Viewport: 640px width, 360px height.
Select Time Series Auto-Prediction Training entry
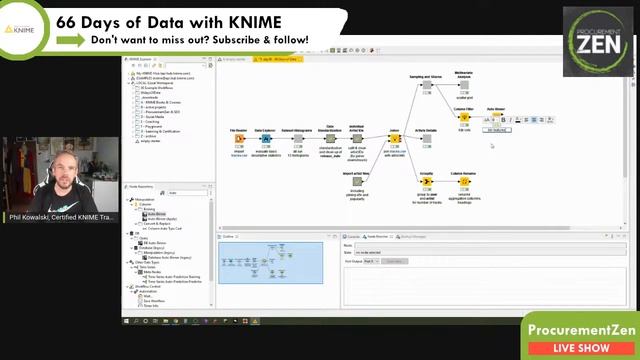point(173,277)
